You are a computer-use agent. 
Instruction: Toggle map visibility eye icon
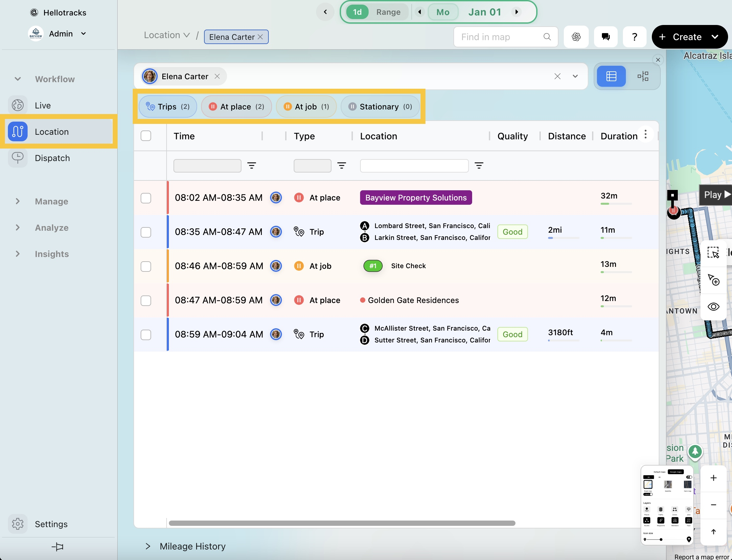(713, 306)
